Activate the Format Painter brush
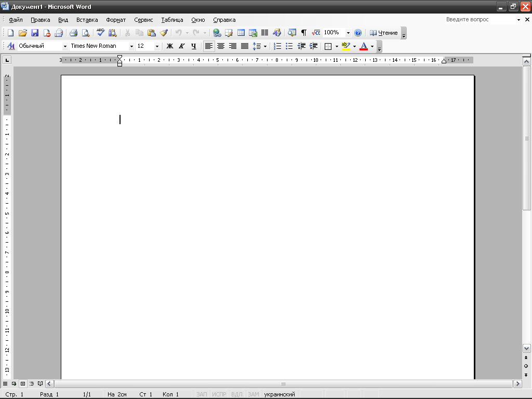532x399 pixels. click(x=164, y=33)
